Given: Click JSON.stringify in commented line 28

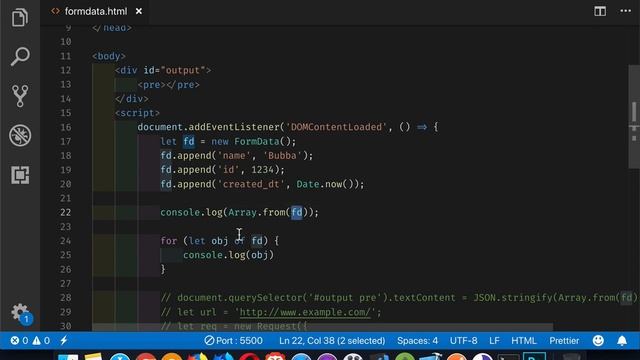Looking at the screenshot, I should (512, 298).
